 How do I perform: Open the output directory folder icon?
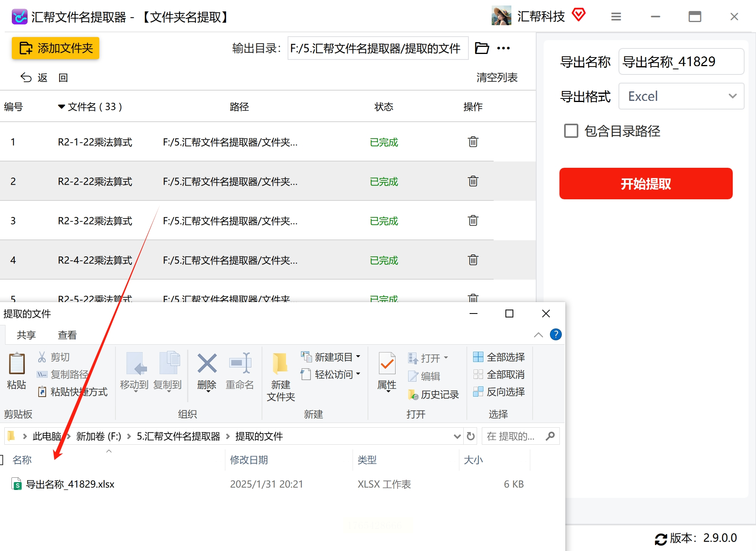point(482,48)
